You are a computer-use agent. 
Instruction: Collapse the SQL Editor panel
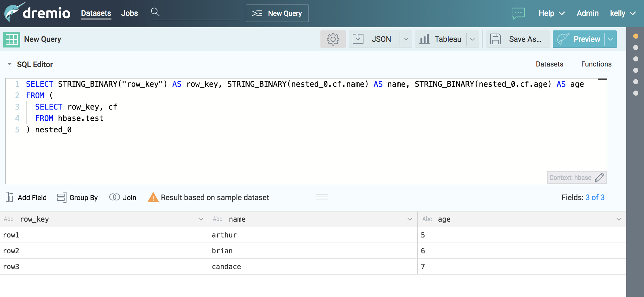(x=9, y=64)
